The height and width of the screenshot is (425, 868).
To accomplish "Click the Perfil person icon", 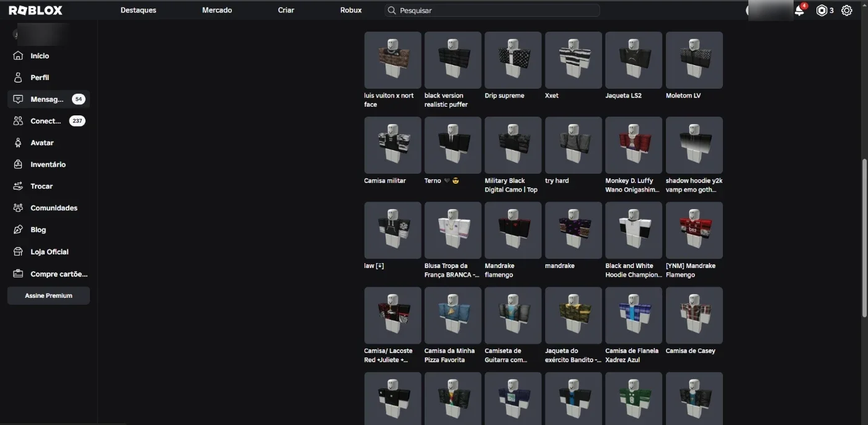I will pyautogui.click(x=18, y=78).
